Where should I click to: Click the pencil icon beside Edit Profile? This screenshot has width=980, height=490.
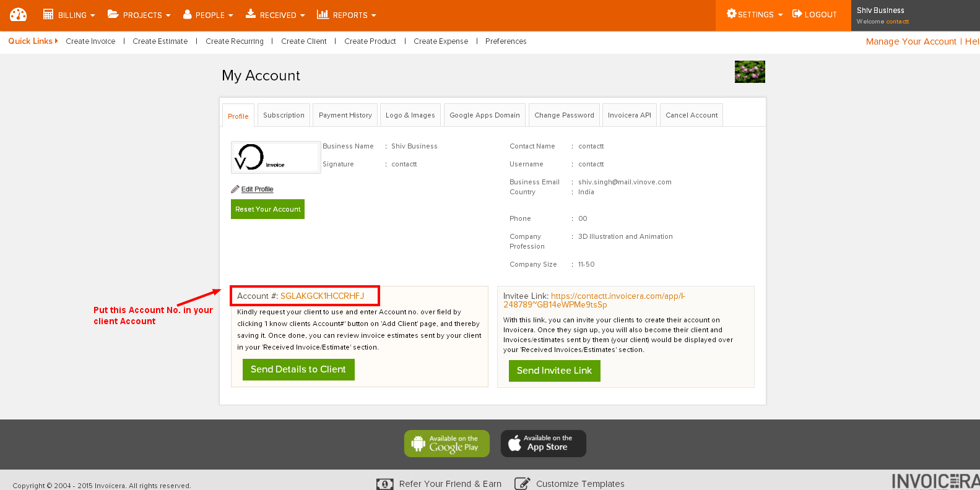(x=235, y=189)
